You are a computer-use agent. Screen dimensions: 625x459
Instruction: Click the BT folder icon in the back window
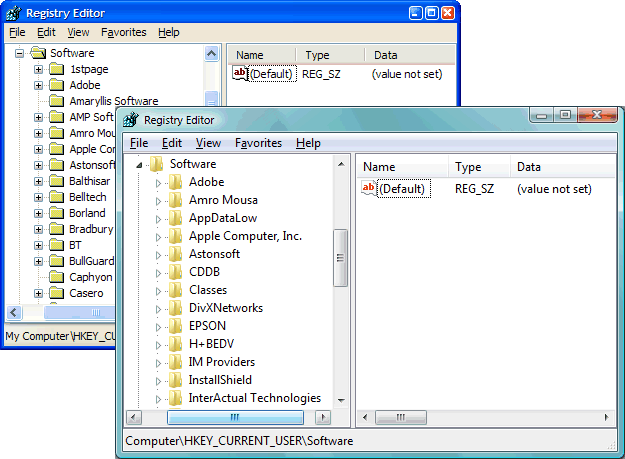56,245
